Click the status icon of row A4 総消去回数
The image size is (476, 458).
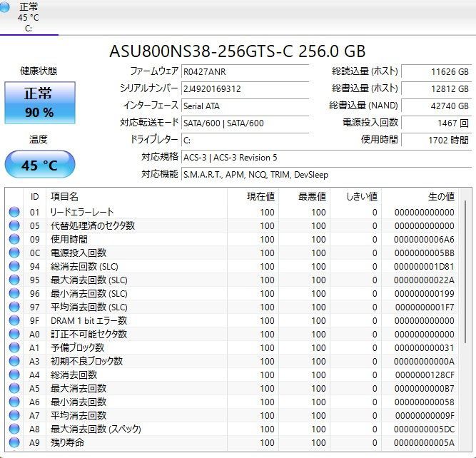14,375
